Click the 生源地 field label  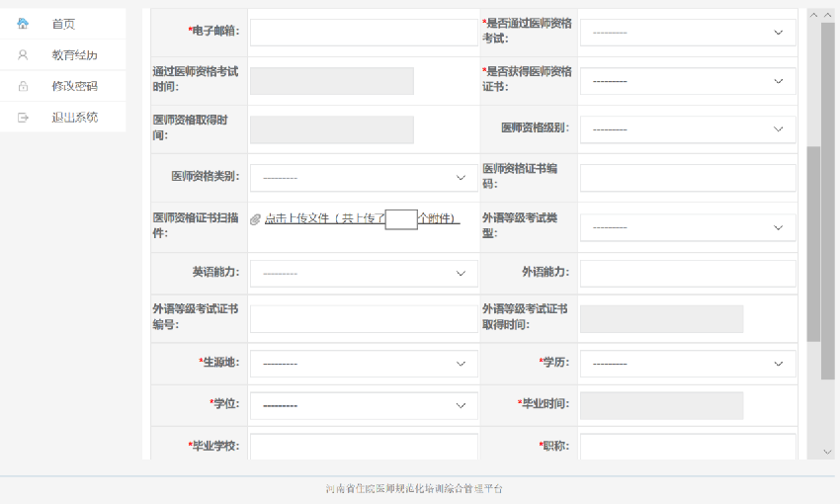click(219, 363)
